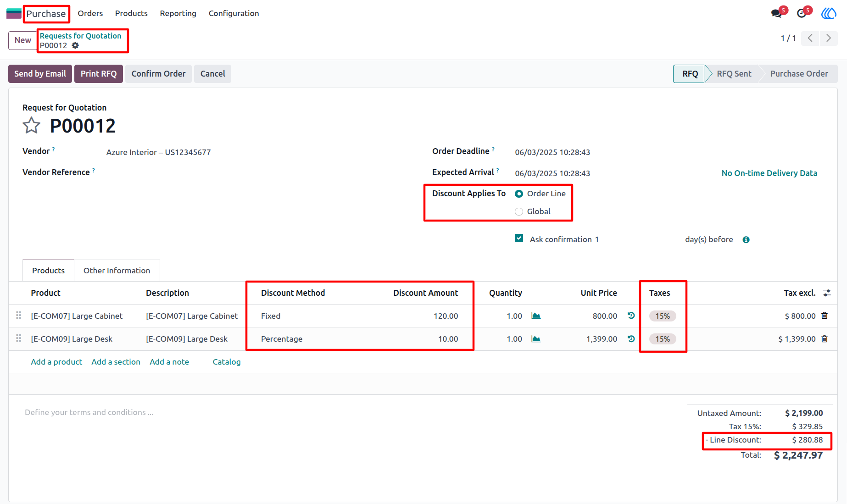Open the gear actions menu for P00012
The height and width of the screenshot is (504, 847).
click(x=75, y=45)
